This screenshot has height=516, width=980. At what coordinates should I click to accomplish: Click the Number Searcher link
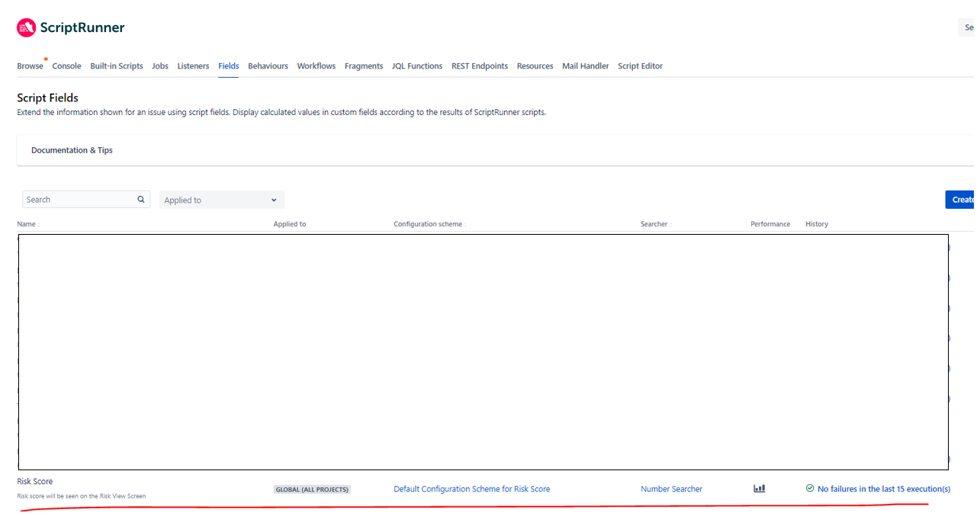(x=672, y=489)
